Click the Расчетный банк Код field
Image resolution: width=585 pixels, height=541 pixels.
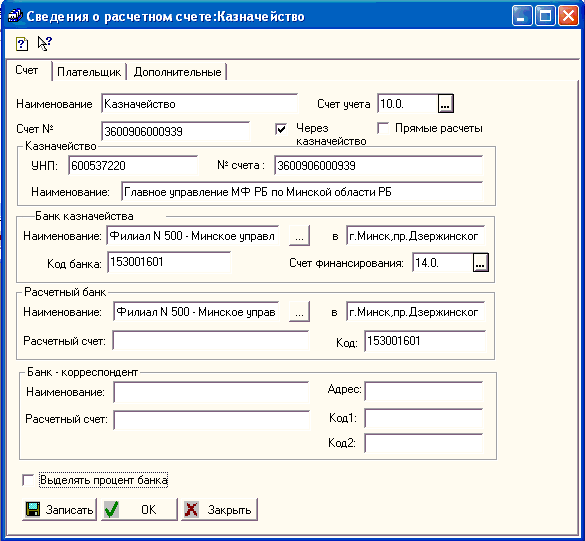(425, 341)
